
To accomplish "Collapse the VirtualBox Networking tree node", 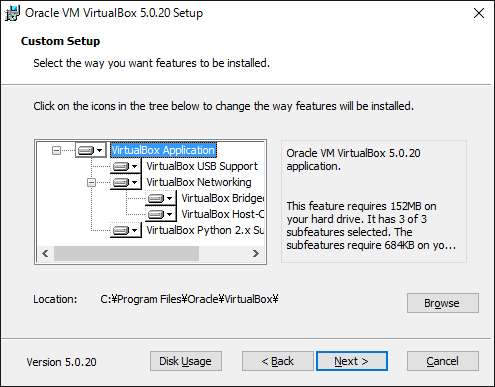I will coord(91,182).
